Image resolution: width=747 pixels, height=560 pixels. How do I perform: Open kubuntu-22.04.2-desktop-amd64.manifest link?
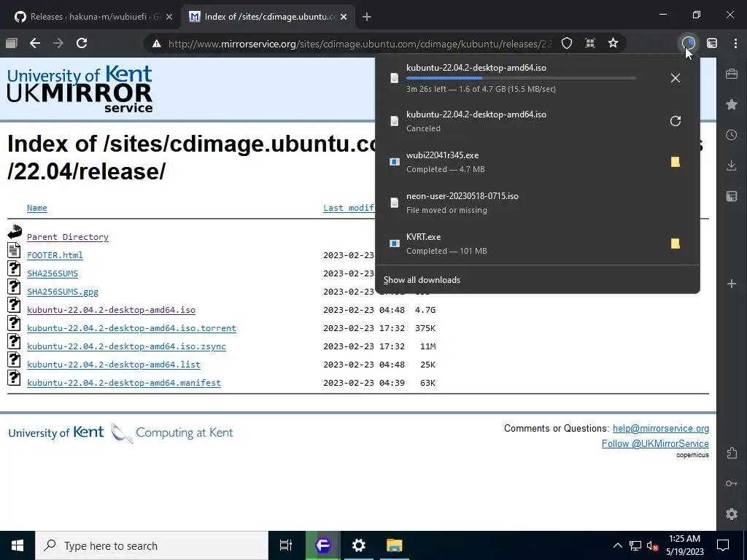pos(124,383)
